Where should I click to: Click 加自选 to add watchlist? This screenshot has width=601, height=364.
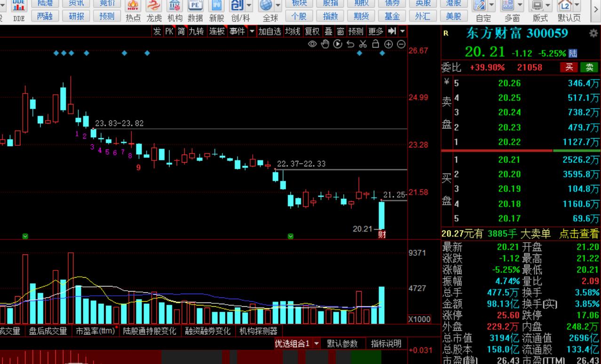pos(270,31)
